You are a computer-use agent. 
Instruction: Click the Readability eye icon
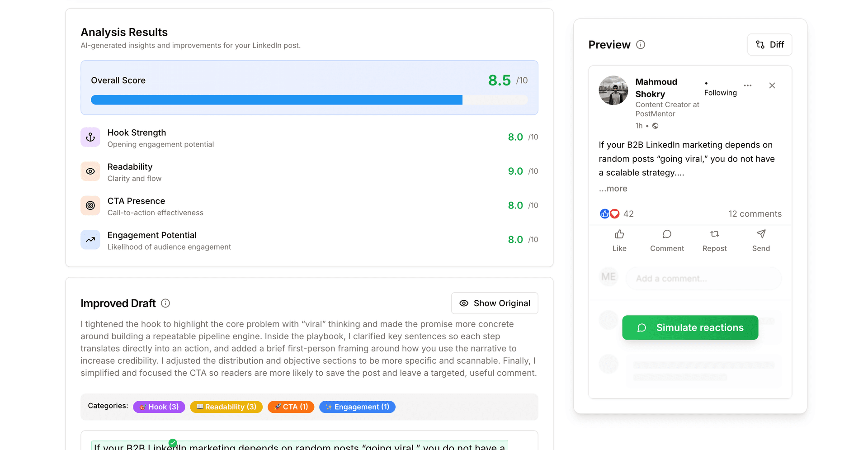[x=90, y=171]
